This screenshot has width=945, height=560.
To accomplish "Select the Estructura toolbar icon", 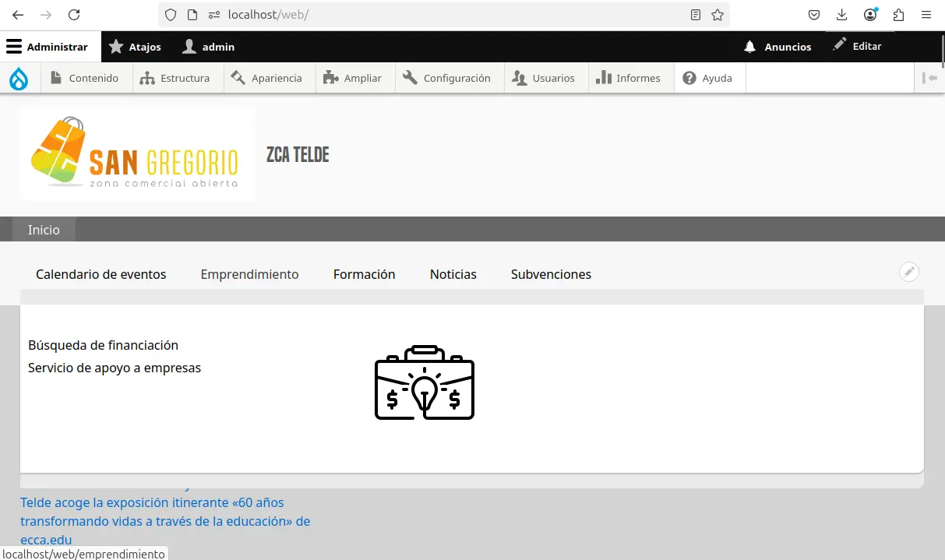I will click(147, 77).
